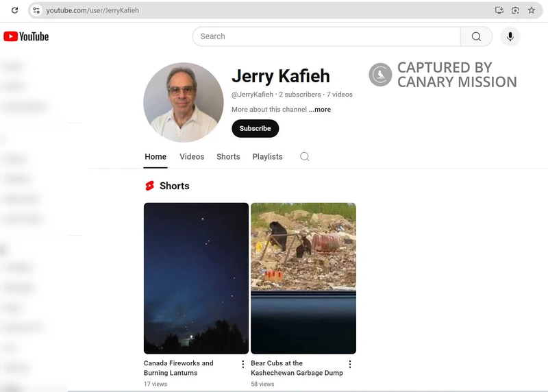Open options menu for Canada Fireworks short
This screenshot has height=392, width=548.
click(243, 364)
